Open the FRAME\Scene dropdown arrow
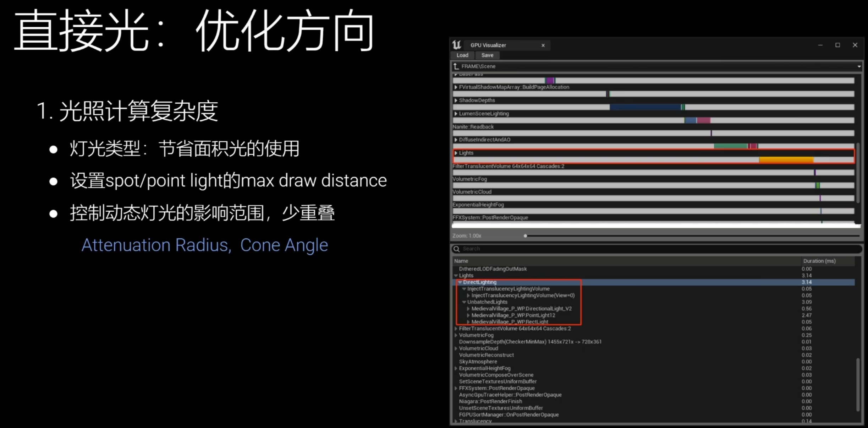868x428 pixels. click(859, 66)
